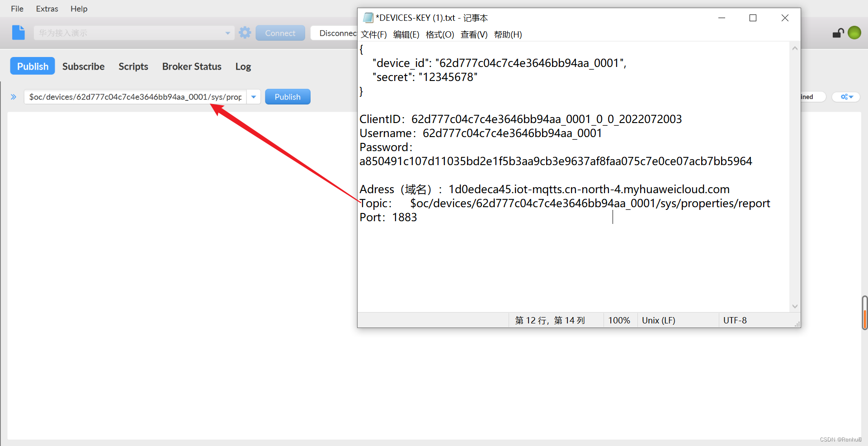This screenshot has width=868, height=446.
Task: Click the Disconnect button
Action: (334, 33)
